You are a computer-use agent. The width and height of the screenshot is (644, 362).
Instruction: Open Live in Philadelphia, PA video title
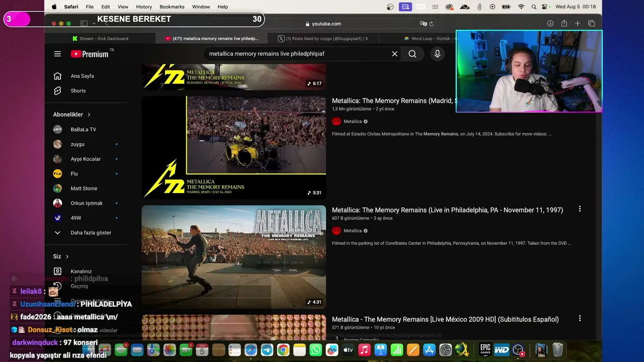(x=447, y=210)
